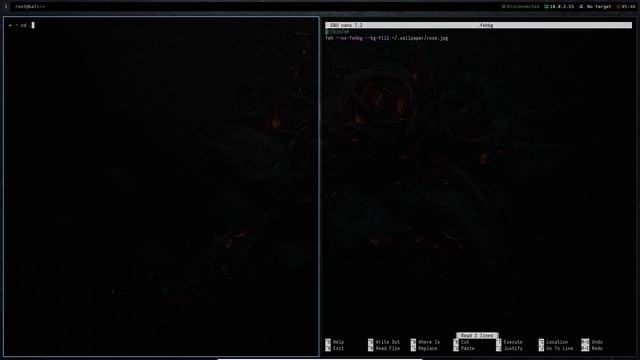Click the Paste shortcut in nano
The height and width of the screenshot is (360, 640).
pyautogui.click(x=464, y=349)
